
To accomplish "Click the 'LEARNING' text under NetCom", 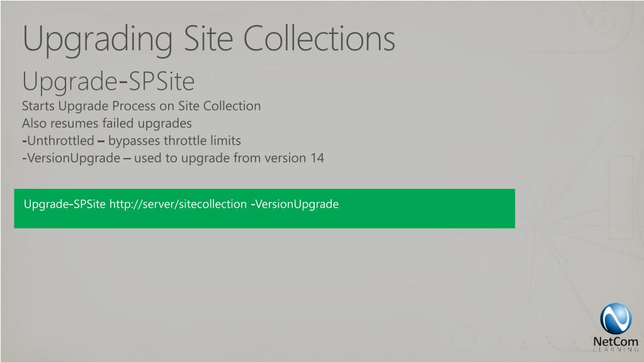I will (x=616, y=349).
